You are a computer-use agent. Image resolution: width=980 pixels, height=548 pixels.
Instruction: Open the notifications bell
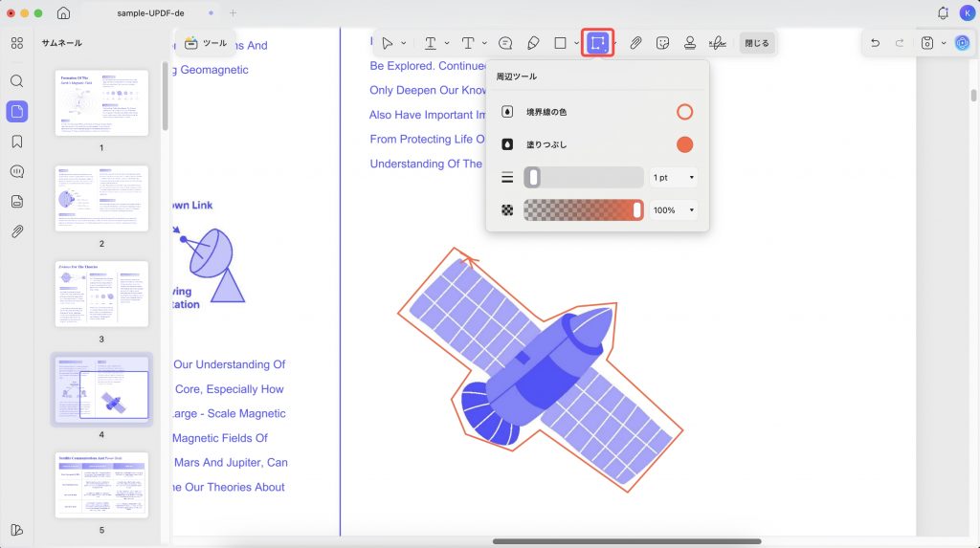pyautogui.click(x=943, y=12)
